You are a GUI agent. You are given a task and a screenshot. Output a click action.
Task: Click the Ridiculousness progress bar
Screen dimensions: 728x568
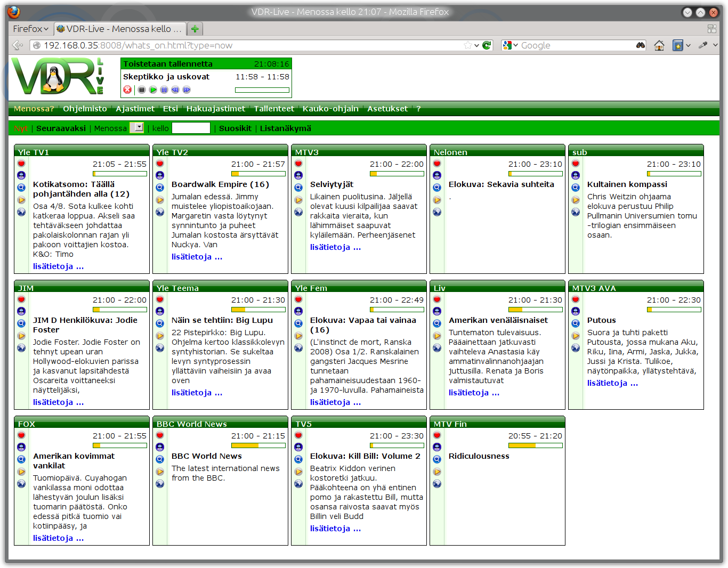[536, 445]
